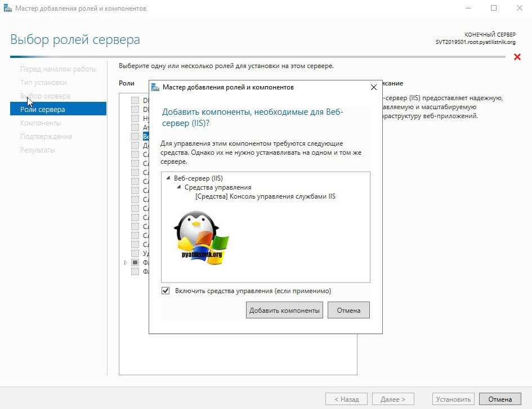The image size is (532, 409).
Task: Select Роли сервера wizard step
Action: click(x=58, y=109)
